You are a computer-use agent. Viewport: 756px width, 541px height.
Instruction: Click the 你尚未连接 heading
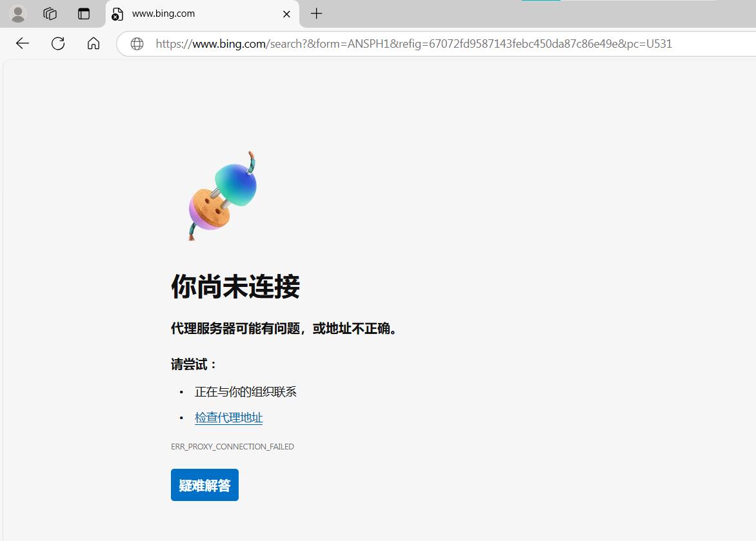pyautogui.click(x=235, y=286)
